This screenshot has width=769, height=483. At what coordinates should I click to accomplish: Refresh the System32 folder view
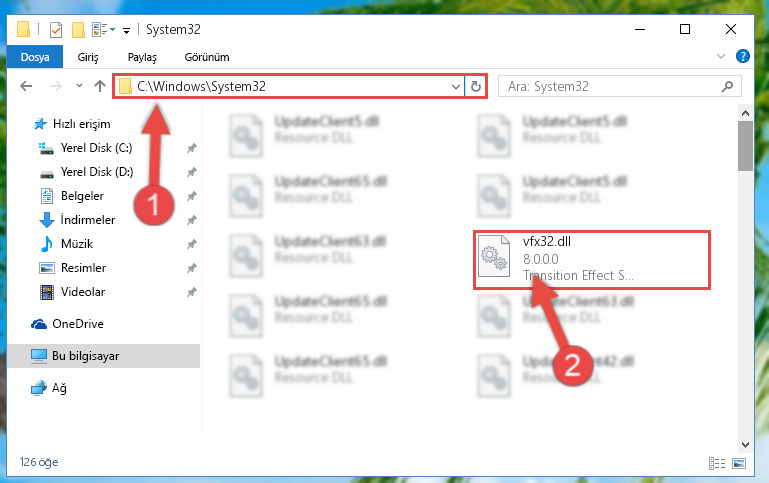coord(475,87)
